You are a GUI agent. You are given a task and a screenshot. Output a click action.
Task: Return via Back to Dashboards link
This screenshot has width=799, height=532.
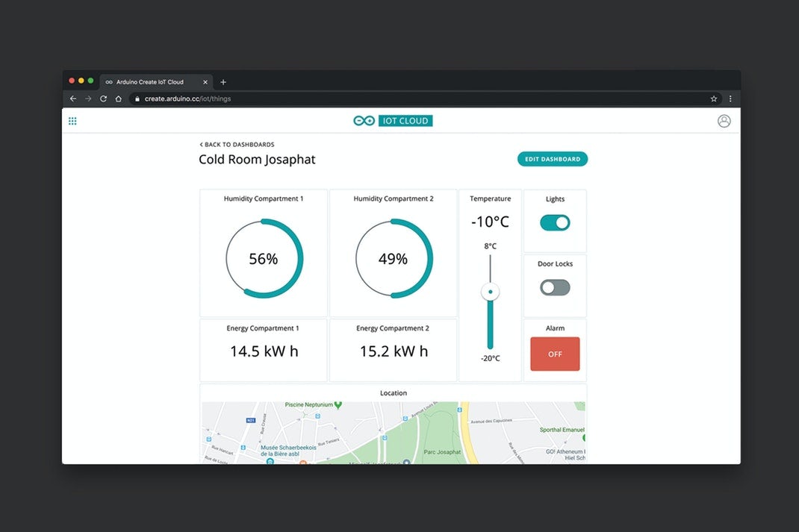237,145
